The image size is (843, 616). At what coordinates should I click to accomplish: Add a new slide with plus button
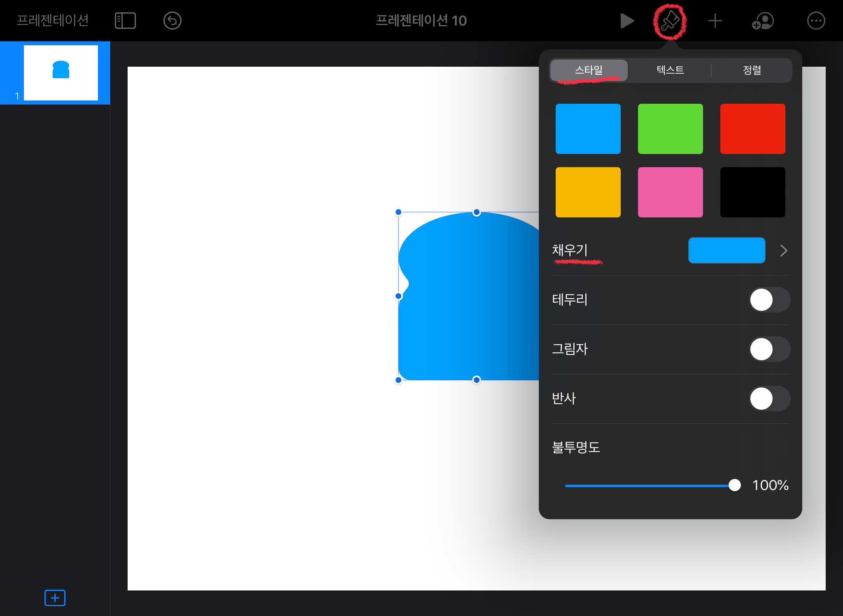(x=55, y=597)
